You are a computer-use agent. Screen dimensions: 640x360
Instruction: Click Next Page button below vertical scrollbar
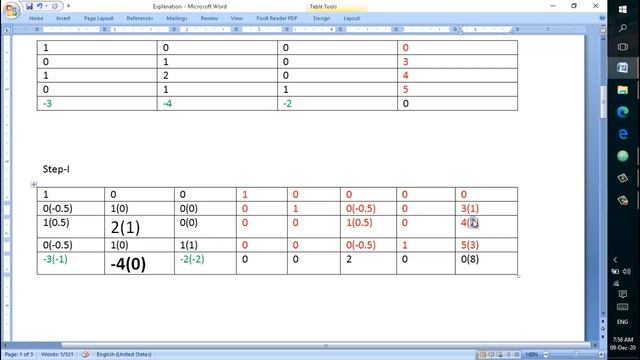click(603, 336)
